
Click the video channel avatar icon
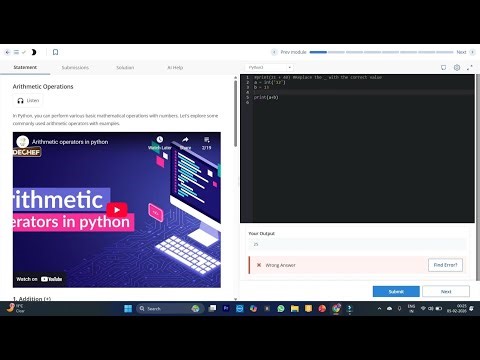[23, 142]
